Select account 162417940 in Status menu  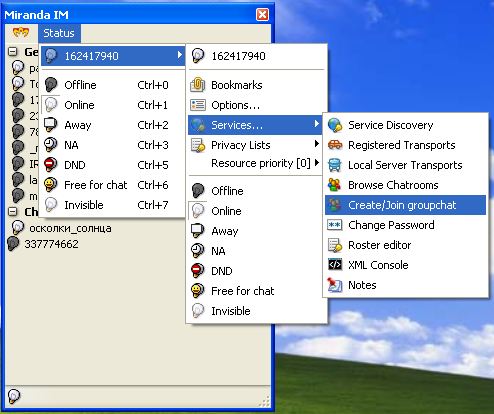[113, 56]
